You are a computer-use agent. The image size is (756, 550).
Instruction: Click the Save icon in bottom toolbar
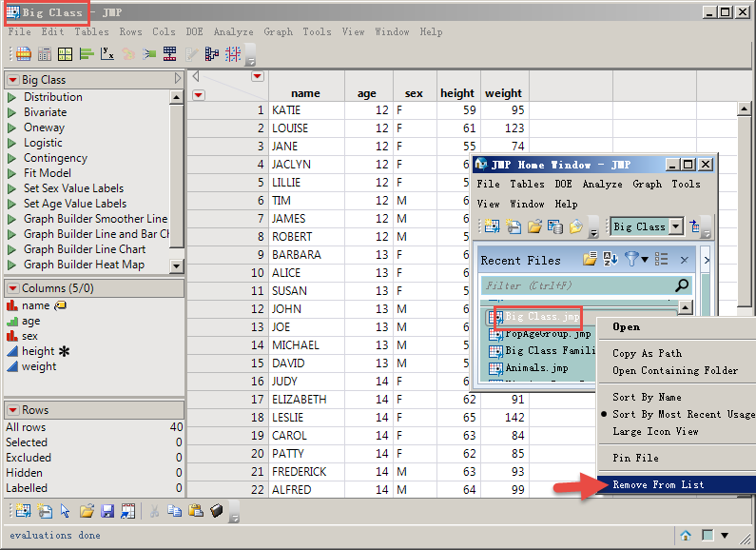pos(107,511)
